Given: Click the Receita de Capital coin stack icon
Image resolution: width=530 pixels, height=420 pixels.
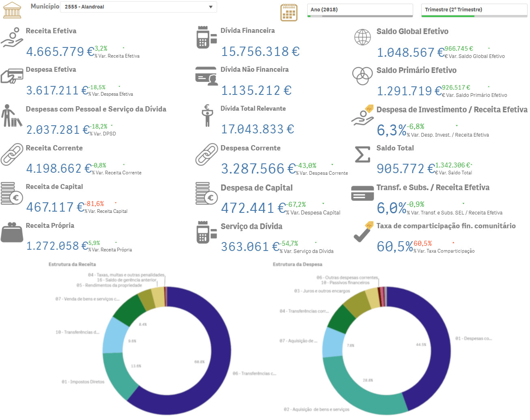Looking at the screenshot, I should click(12, 193).
